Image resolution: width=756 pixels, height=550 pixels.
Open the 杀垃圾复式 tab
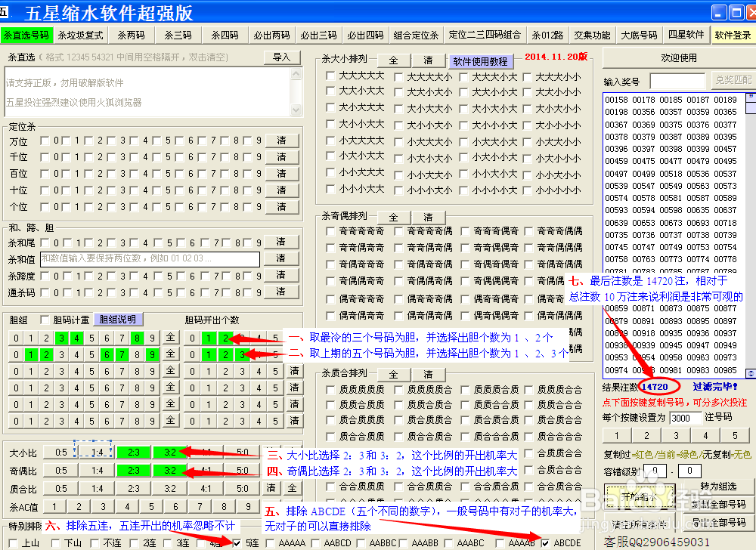[81, 36]
